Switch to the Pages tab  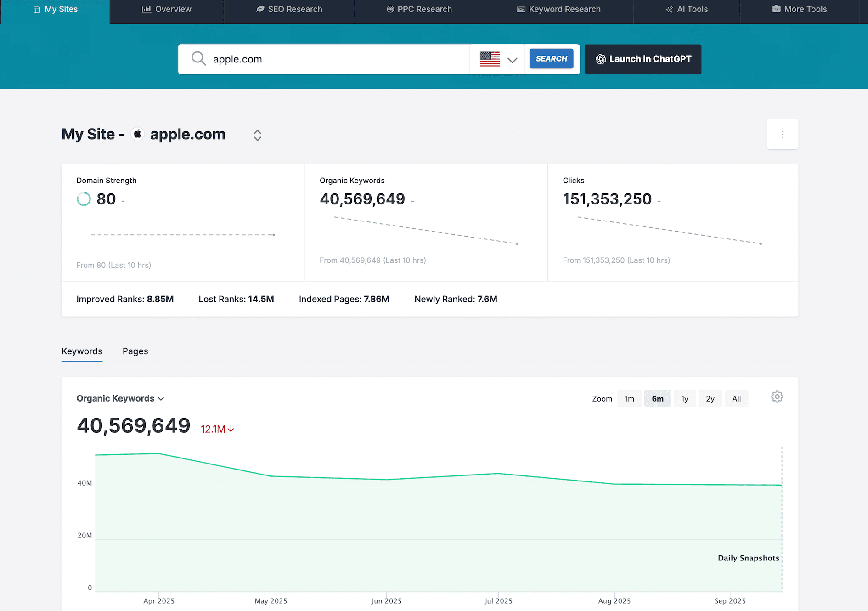click(x=135, y=351)
